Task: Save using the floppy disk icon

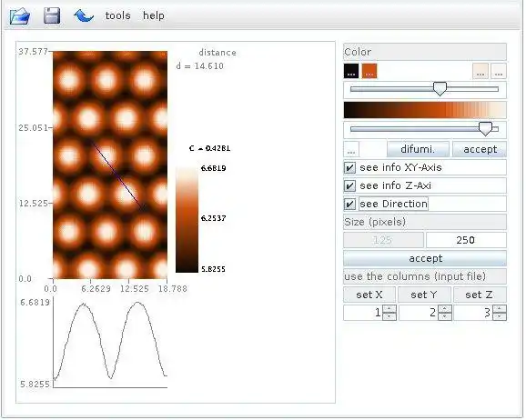Action: coord(52,15)
